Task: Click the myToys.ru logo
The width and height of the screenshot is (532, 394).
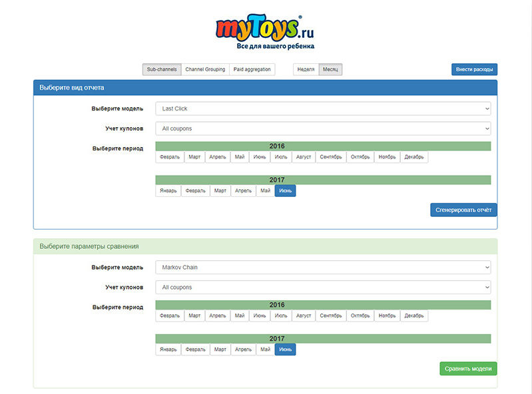Action: [265, 32]
